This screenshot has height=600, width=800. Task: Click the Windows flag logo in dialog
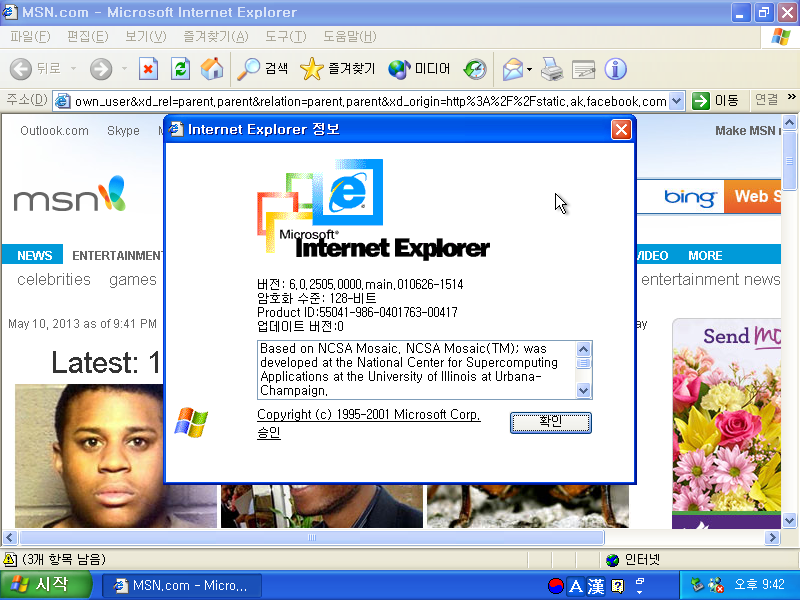click(x=191, y=422)
